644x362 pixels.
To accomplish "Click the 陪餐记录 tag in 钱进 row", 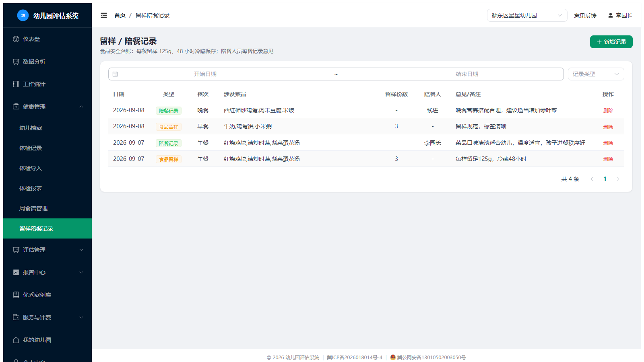I will point(169,111).
